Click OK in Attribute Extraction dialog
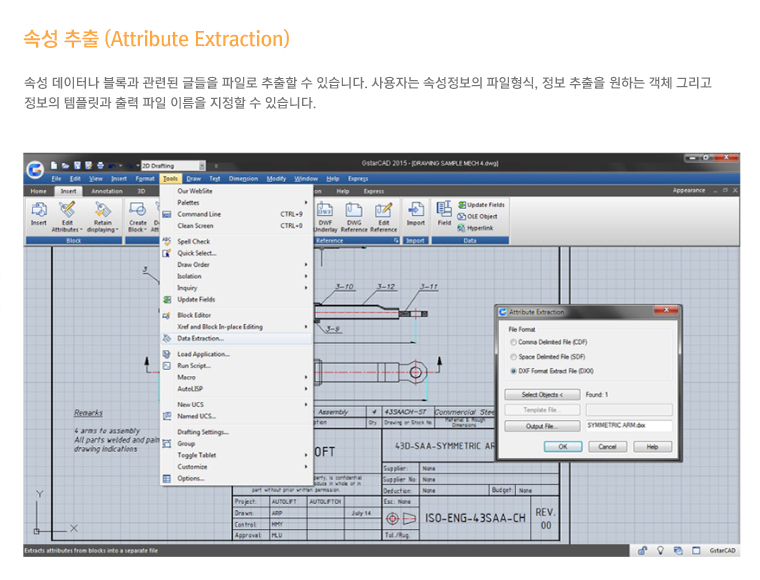This screenshot has height=580, width=760. tap(562, 446)
